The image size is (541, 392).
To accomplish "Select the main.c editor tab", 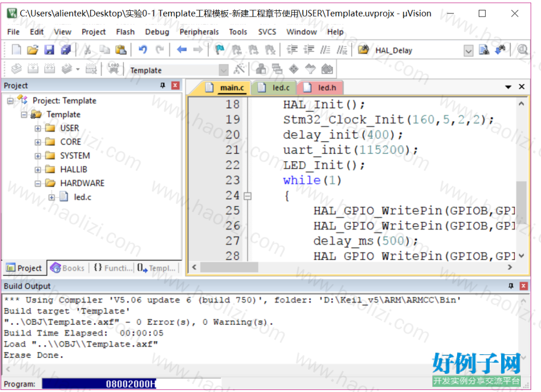I will (225, 88).
